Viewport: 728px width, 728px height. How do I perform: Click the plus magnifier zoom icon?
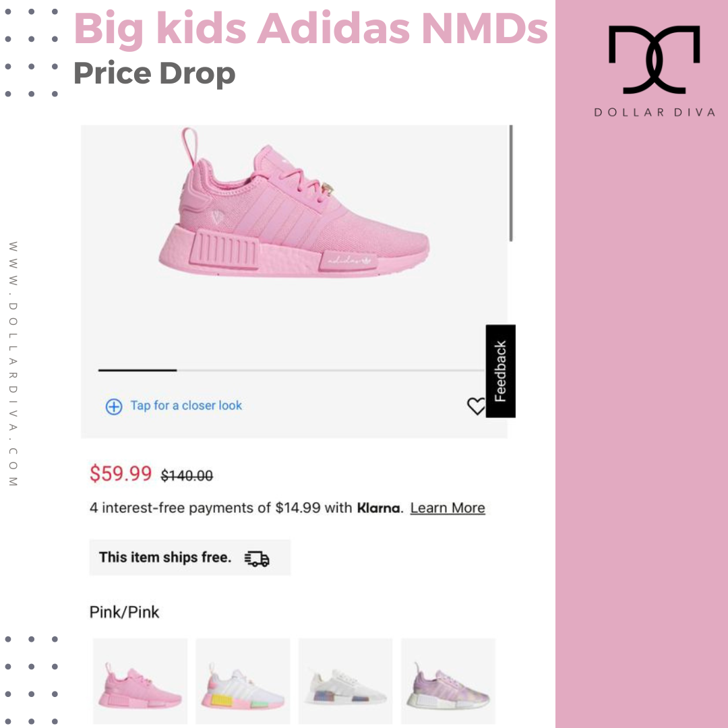click(114, 406)
